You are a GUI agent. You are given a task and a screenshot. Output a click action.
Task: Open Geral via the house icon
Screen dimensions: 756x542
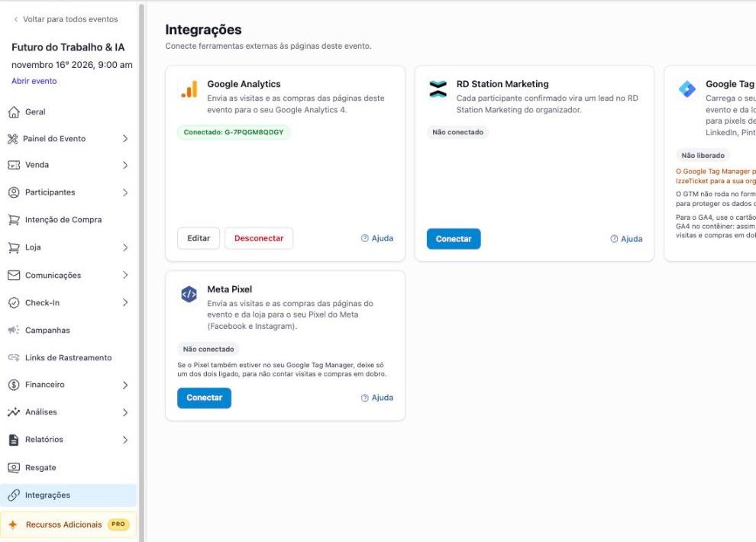point(14,111)
